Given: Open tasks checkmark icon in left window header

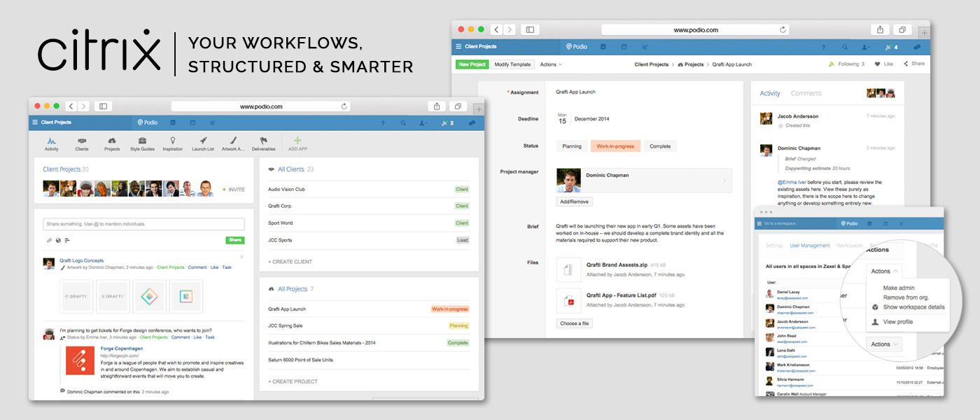Looking at the screenshot, I should click(212, 122).
